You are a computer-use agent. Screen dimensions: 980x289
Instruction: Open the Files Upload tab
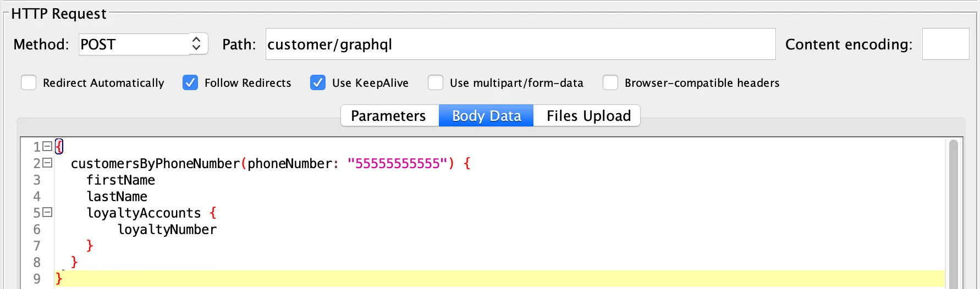click(588, 116)
